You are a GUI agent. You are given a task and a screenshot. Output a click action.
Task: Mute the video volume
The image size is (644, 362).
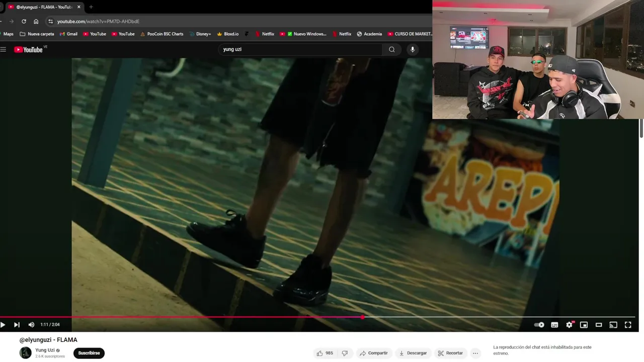31,325
